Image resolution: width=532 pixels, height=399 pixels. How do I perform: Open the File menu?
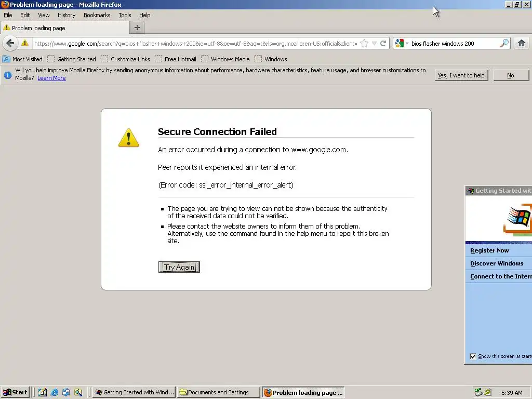(8, 15)
